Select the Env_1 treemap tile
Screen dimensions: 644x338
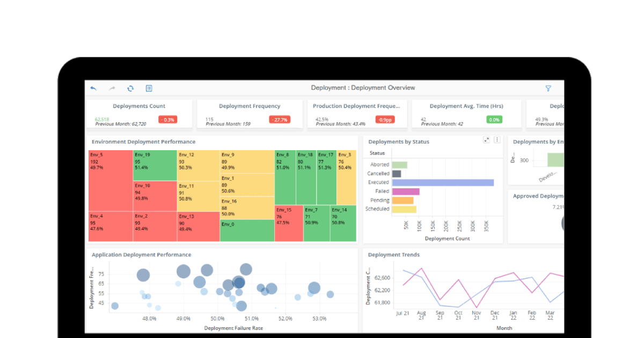coord(247,185)
